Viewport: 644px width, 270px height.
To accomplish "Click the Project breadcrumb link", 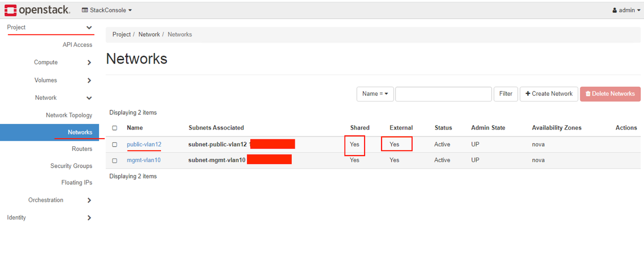I will [x=122, y=35].
